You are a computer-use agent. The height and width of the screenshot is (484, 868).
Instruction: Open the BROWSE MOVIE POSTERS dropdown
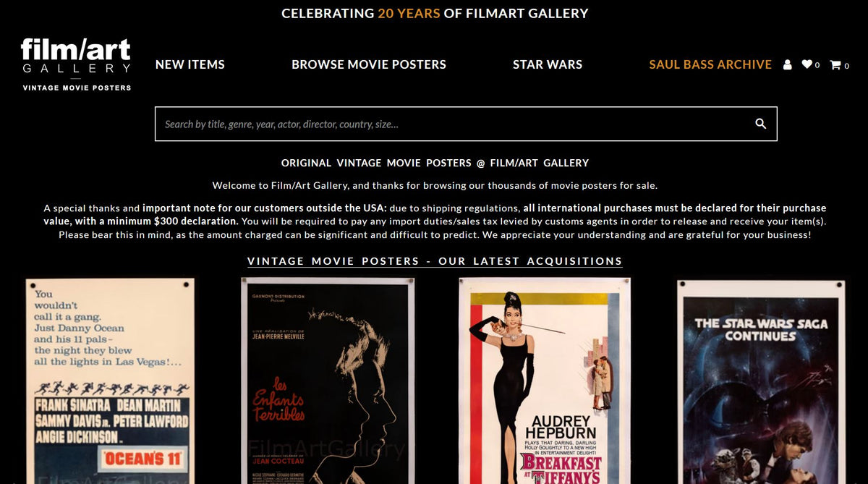(x=369, y=64)
